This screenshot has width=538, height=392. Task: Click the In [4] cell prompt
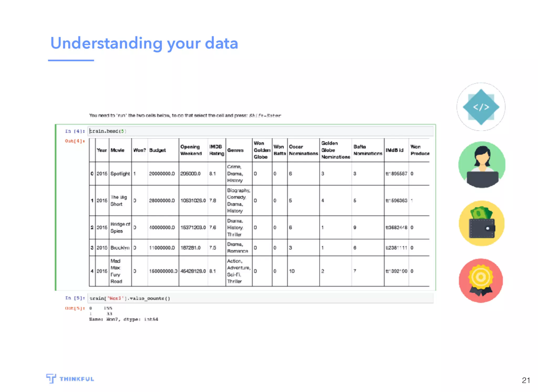coord(75,131)
